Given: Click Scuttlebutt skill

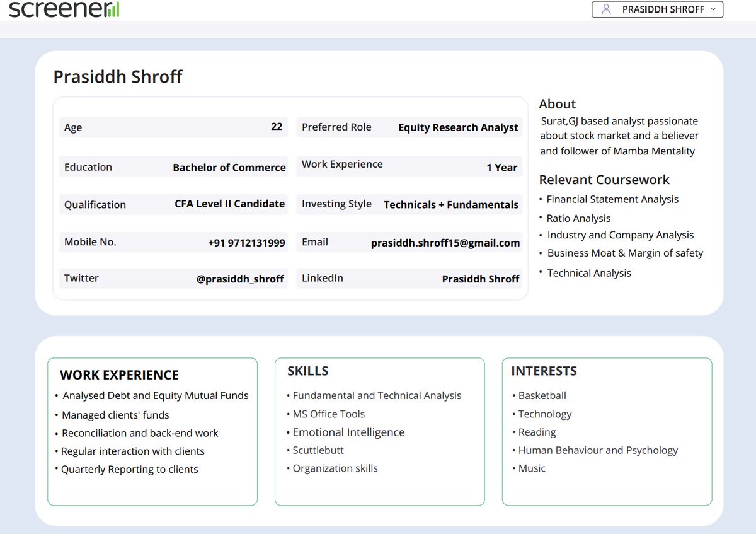Looking at the screenshot, I should pyautogui.click(x=318, y=450).
